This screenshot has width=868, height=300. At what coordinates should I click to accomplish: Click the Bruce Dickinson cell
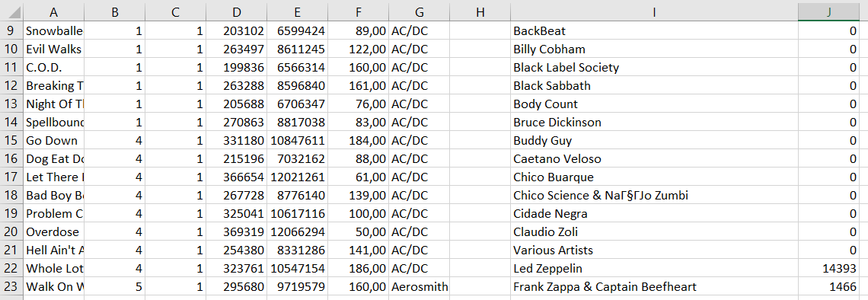(654, 123)
